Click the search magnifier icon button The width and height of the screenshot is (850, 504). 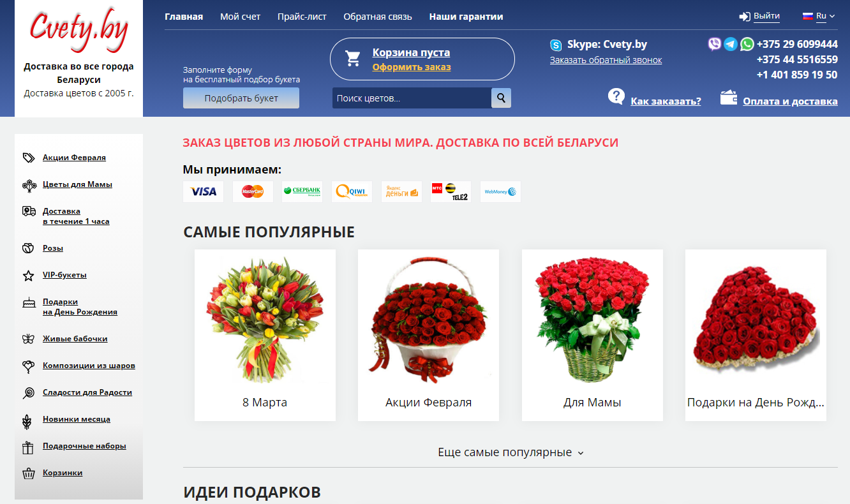click(501, 98)
